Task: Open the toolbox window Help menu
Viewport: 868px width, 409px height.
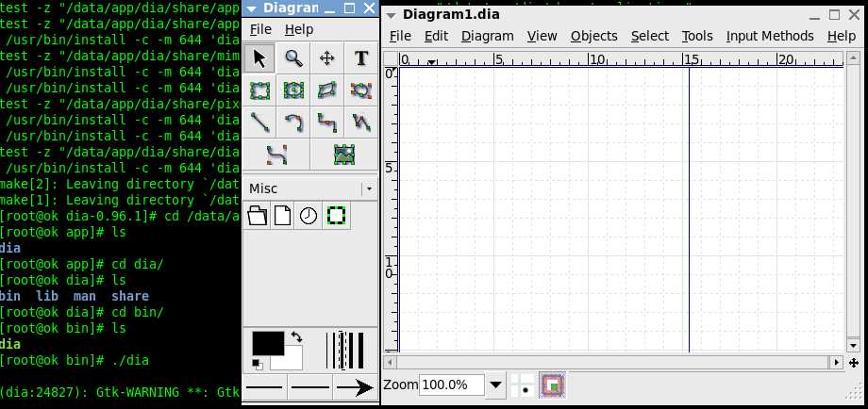Action: tap(299, 29)
